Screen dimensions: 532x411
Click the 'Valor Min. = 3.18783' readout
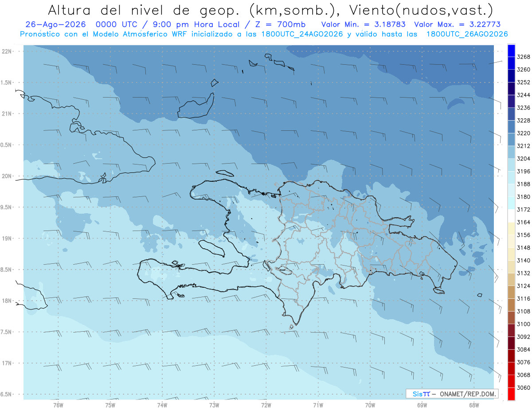tap(363, 24)
